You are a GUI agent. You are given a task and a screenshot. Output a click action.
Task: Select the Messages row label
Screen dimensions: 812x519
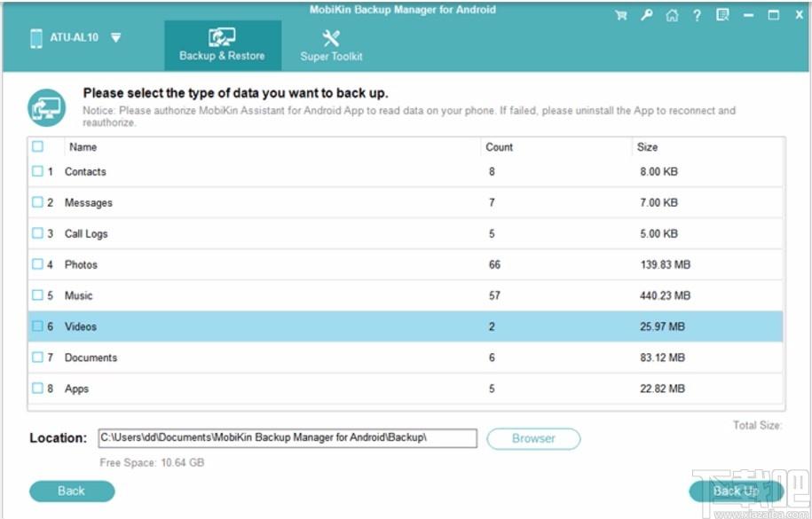coord(89,203)
